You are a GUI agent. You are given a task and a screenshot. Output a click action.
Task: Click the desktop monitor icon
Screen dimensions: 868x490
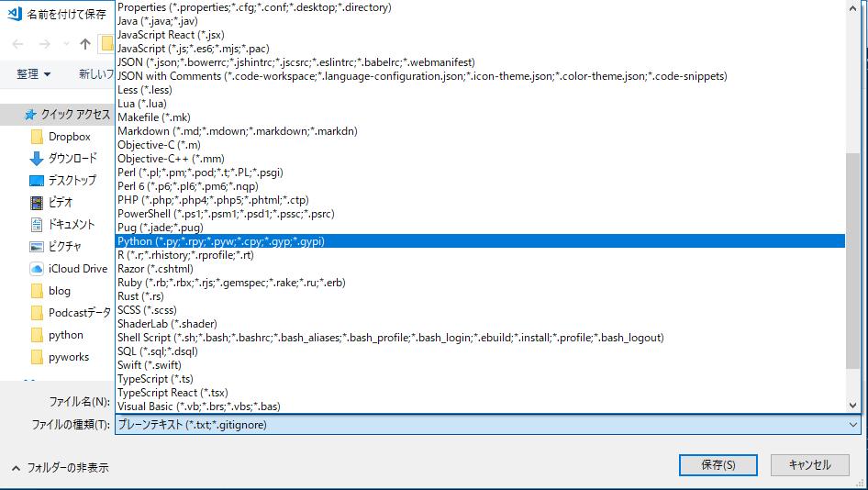tap(37, 181)
